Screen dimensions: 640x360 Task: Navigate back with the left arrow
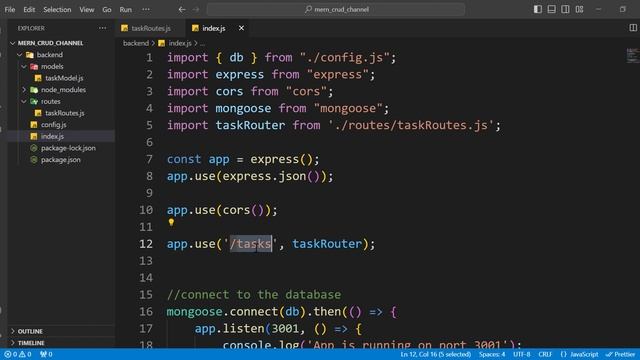tap(182, 9)
